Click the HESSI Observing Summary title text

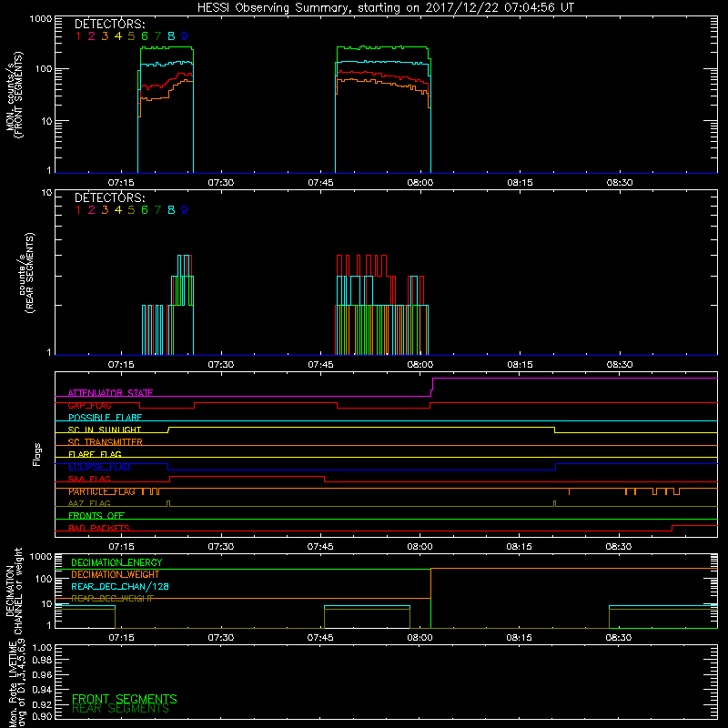click(x=386, y=8)
